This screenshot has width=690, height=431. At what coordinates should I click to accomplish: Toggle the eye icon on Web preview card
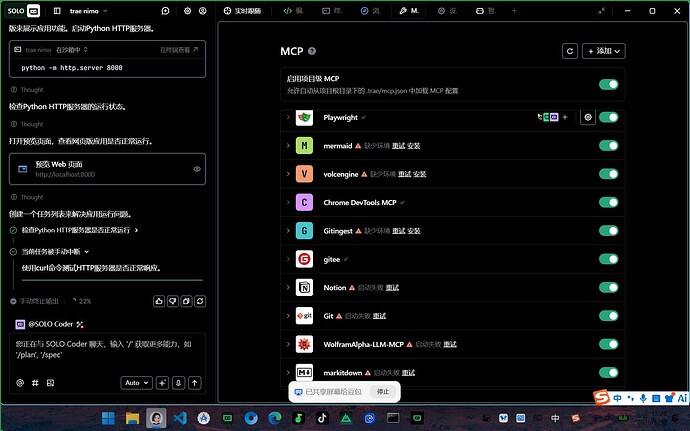(x=197, y=169)
